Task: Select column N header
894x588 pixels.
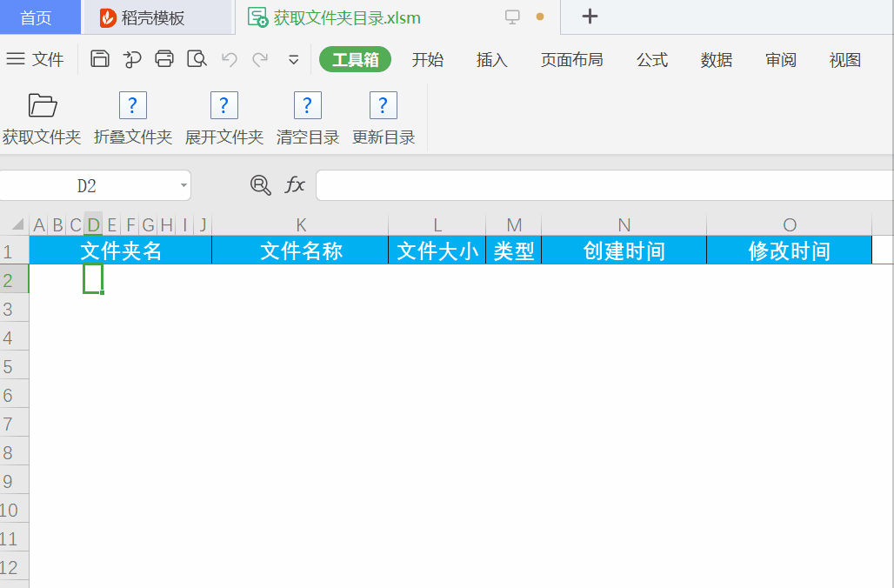Action: pyautogui.click(x=624, y=224)
